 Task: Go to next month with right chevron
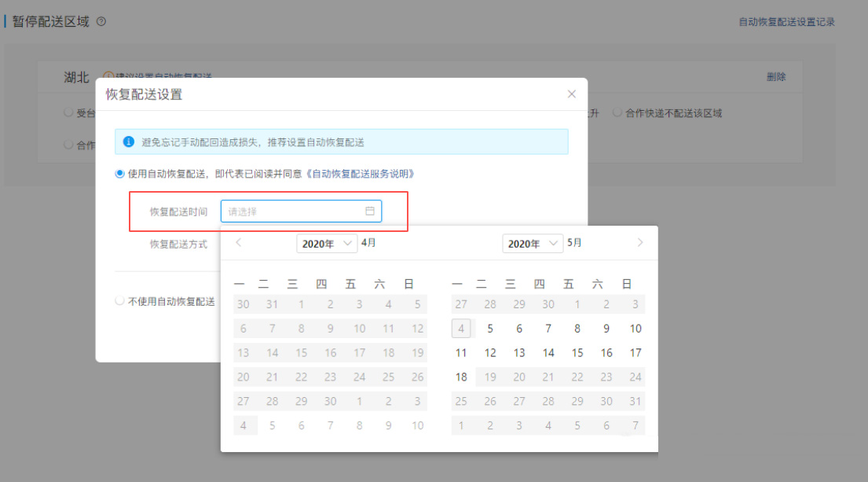[x=641, y=243]
